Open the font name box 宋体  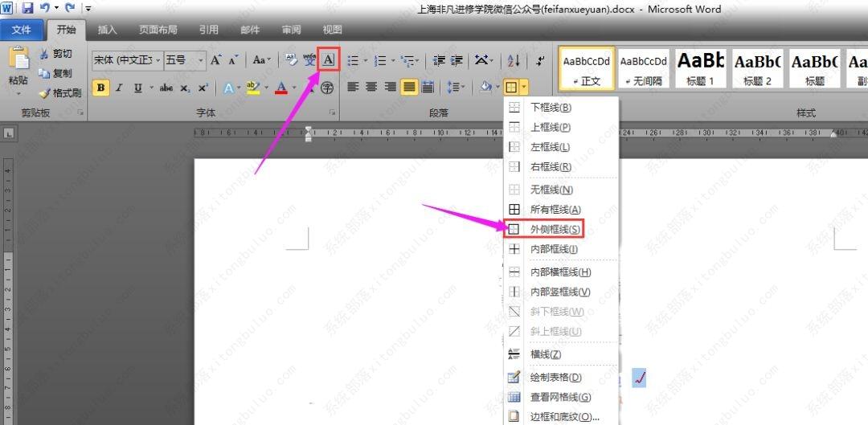pyautogui.click(x=127, y=60)
